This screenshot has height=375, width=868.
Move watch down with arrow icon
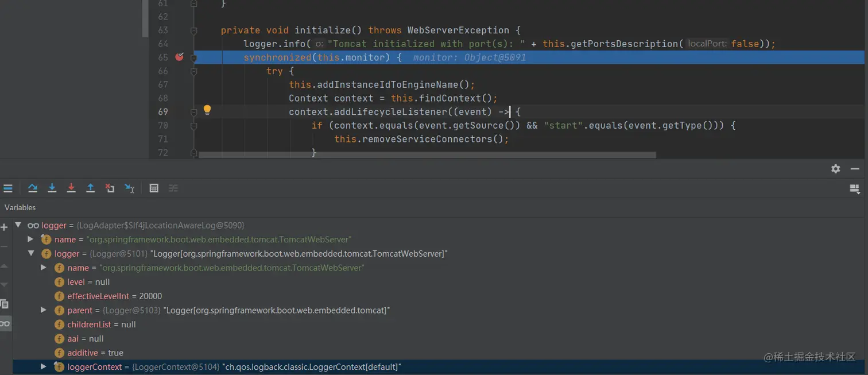tap(5, 285)
